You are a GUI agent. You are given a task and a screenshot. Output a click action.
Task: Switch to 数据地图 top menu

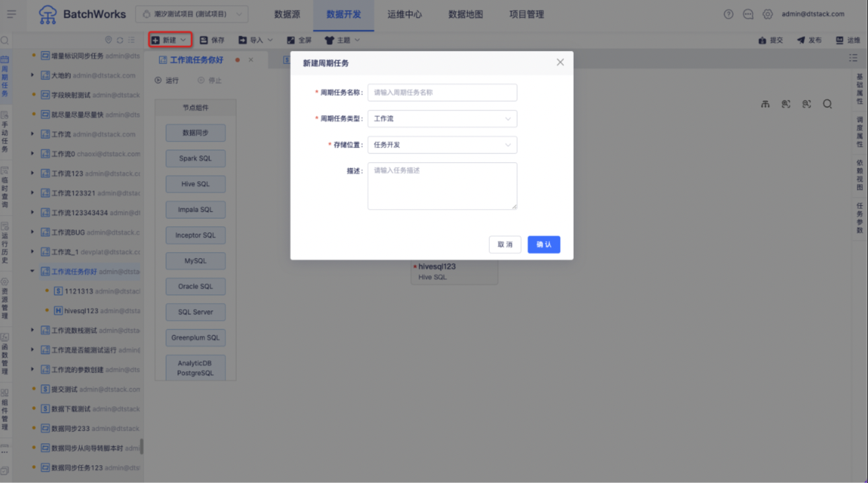(465, 15)
